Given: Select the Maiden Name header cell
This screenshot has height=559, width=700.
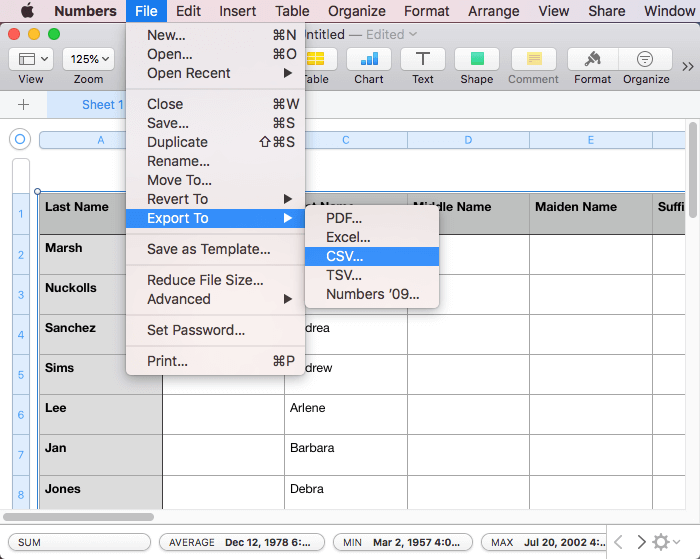Looking at the screenshot, I should pyautogui.click(x=591, y=214).
